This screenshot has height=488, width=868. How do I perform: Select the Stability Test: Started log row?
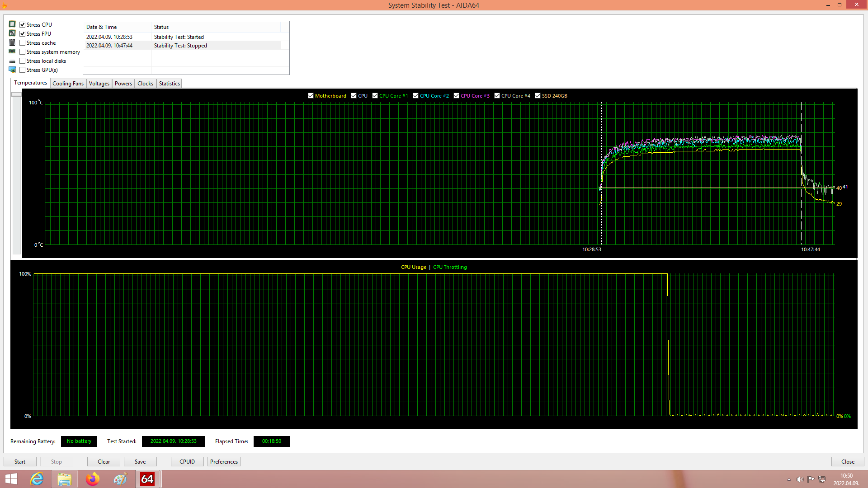tap(182, 37)
